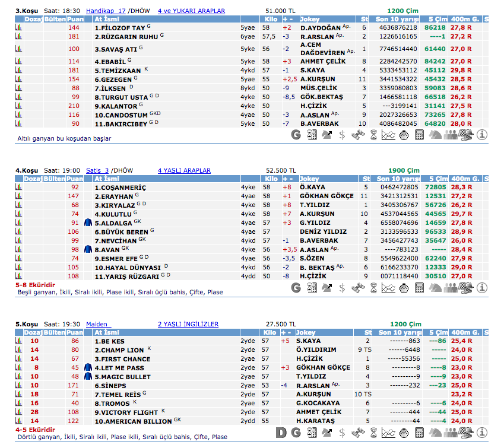Click the blue jersey icon beside ALDALGA

click(x=88, y=223)
